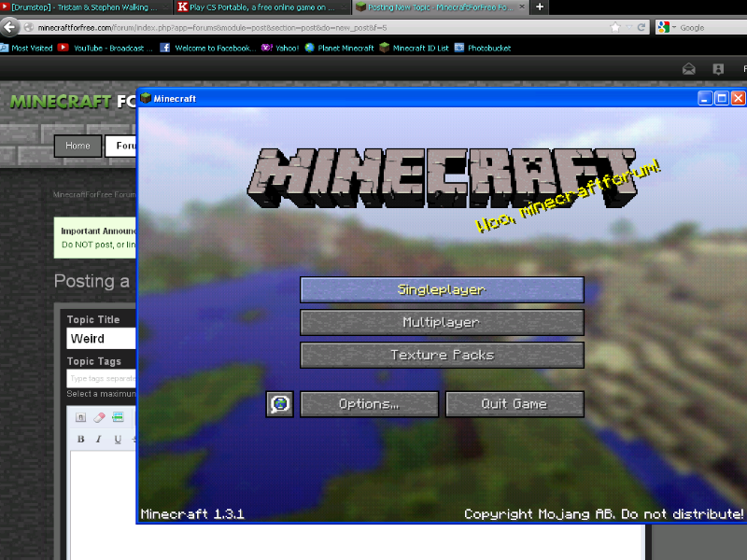Toggle underline in the post editor
Viewport: 747px width, 560px height.
click(118, 439)
